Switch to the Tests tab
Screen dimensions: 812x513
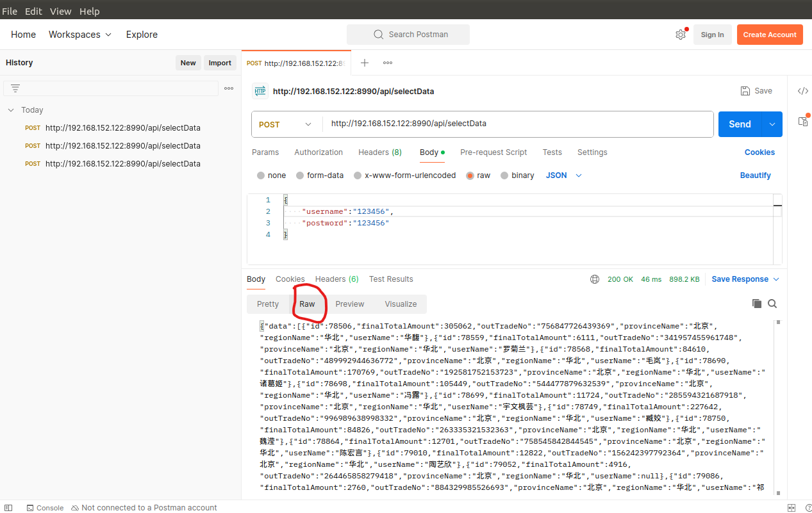pyautogui.click(x=552, y=152)
